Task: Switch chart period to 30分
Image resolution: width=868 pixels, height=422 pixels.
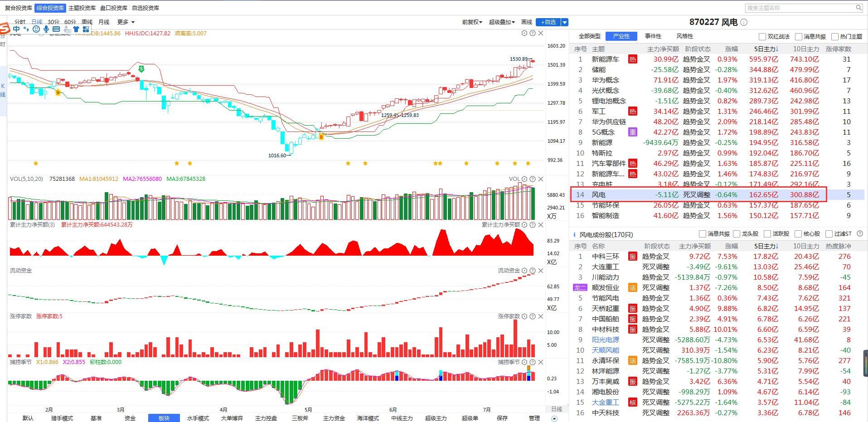Action: coord(53,22)
